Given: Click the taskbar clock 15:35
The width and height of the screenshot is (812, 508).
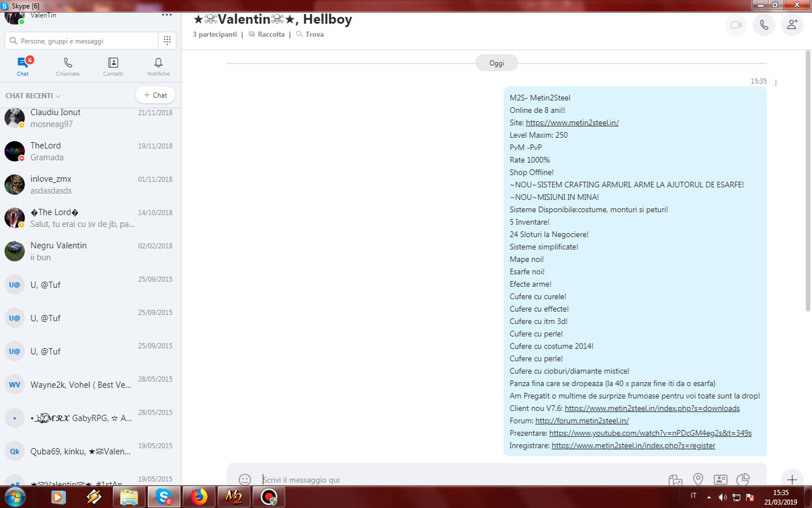Looking at the screenshot, I should 781,497.
